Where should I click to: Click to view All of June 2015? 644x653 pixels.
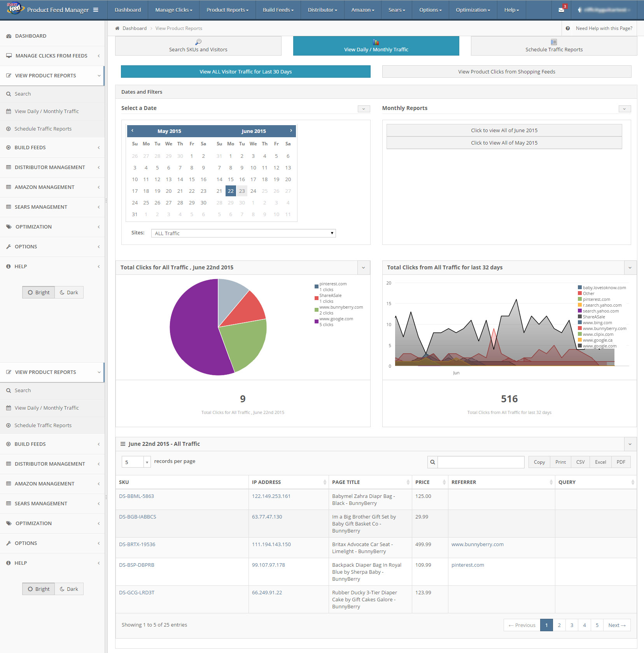504,130
